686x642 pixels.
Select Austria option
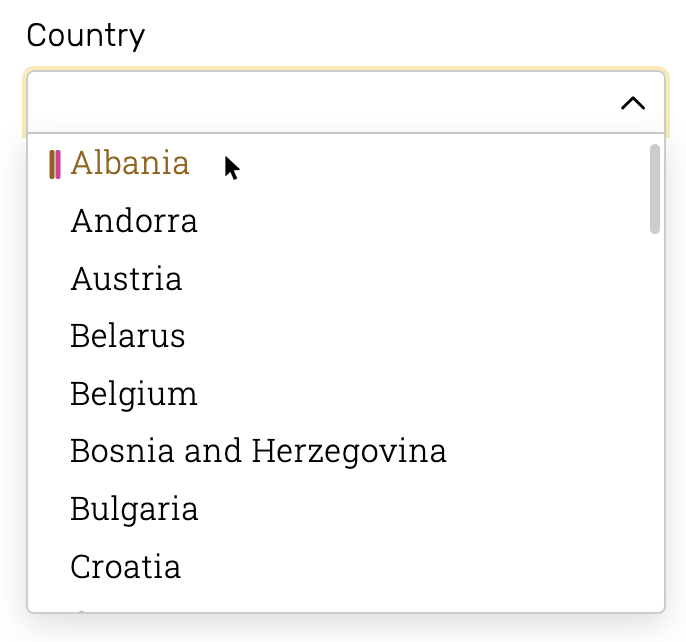coord(126,278)
